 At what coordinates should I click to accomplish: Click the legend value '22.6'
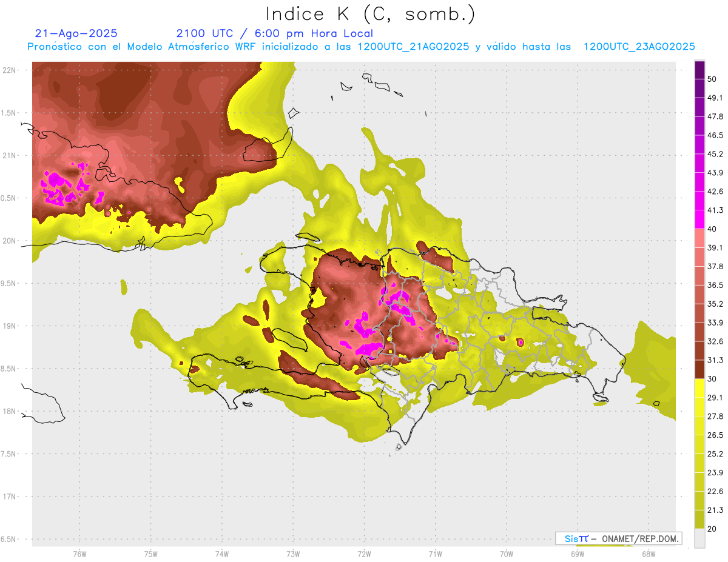[x=715, y=492]
